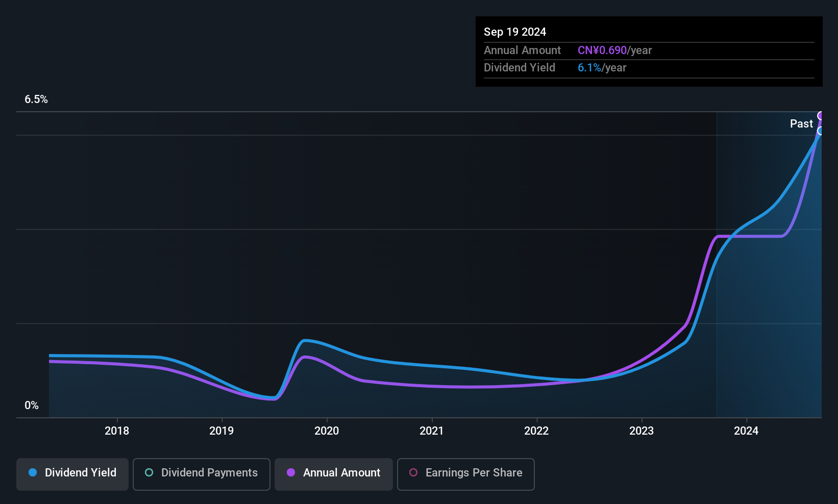Click the purple Annual Amount endpoint marker

(x=821, y=116)
